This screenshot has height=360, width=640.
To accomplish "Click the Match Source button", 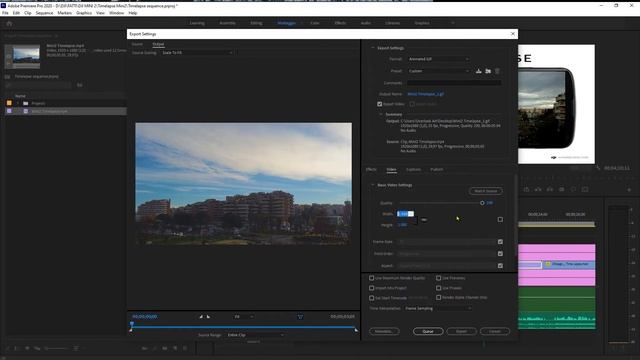I will (486, 191).
